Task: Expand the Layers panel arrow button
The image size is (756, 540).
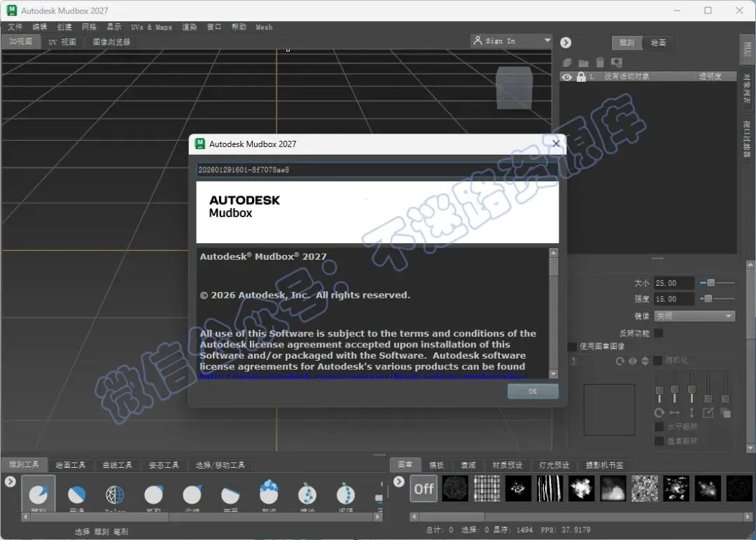Action: pos(566,43)
